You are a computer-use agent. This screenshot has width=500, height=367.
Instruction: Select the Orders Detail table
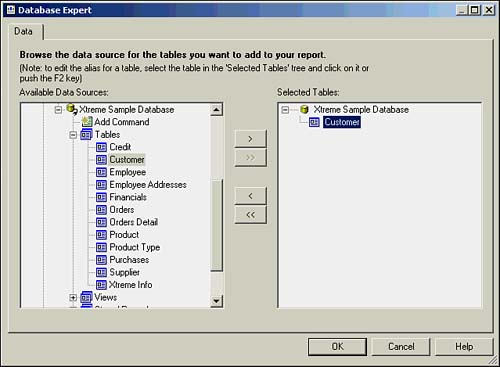[134, 222]
